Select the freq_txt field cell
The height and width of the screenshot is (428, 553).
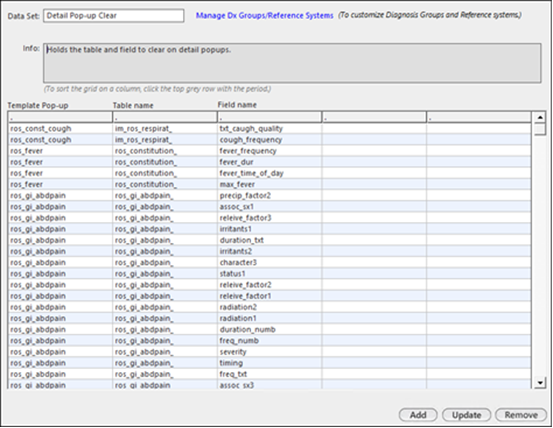tap(269, 374)
